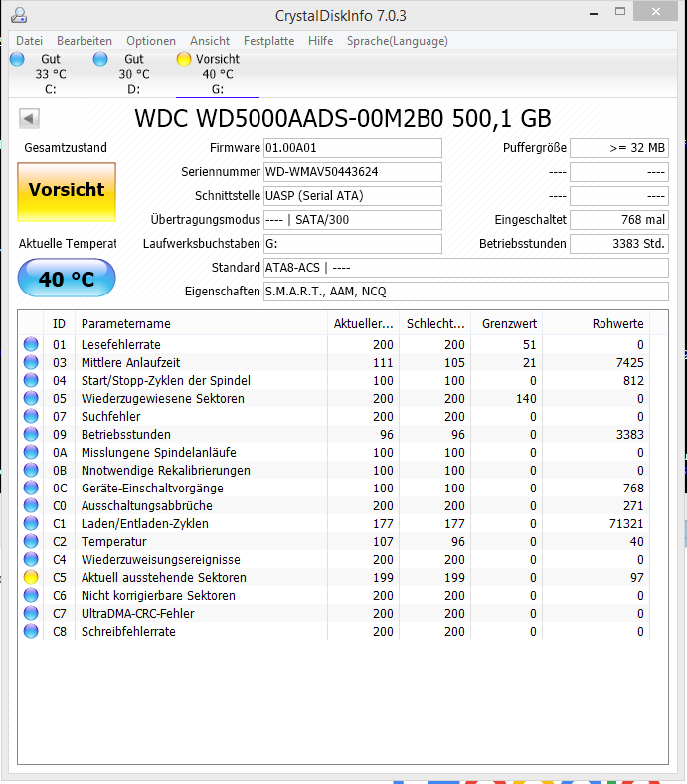687x784 pixels.
Task: Click the Eingeschaltet field 768 mal
Action: pyautogui.click(x=619, y=220)
